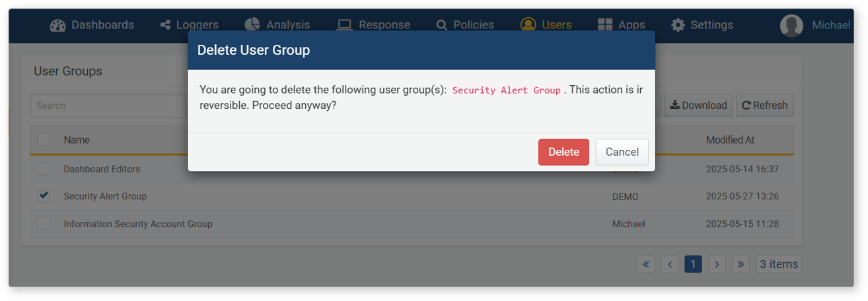The image size is (868, 301).
Task: Click the Settings gear icon
Action: pyautogui.click(x=678, y=25)
